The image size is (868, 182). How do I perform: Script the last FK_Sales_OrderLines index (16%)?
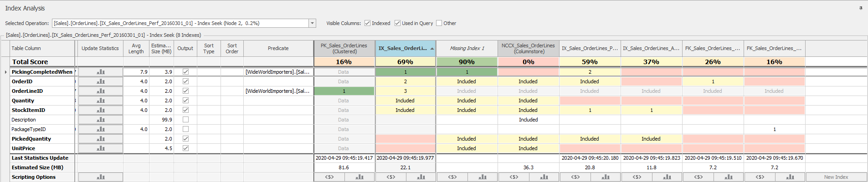pyautogui.click(x=760, y=177)
